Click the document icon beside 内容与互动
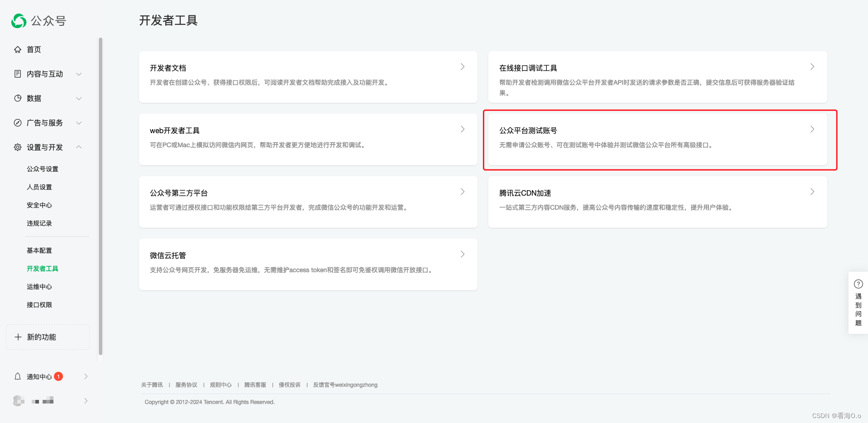This screenshot has width=868, height=423. tap(18, 74)
